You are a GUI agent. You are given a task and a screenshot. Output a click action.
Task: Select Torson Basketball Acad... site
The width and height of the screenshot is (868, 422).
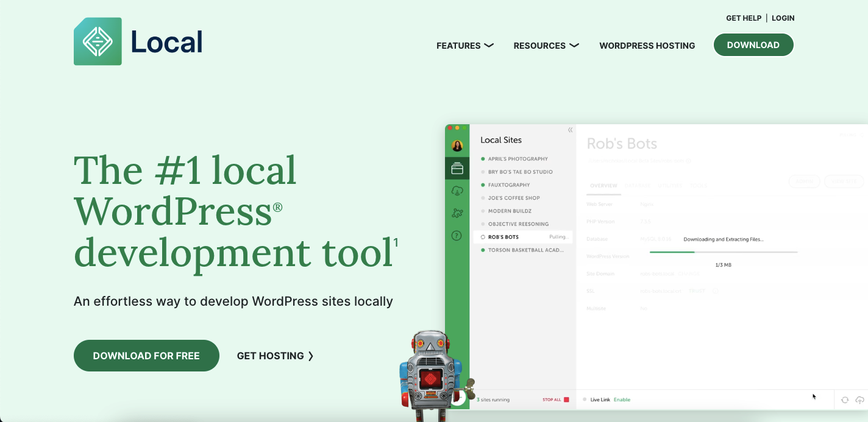click(525, 250)
